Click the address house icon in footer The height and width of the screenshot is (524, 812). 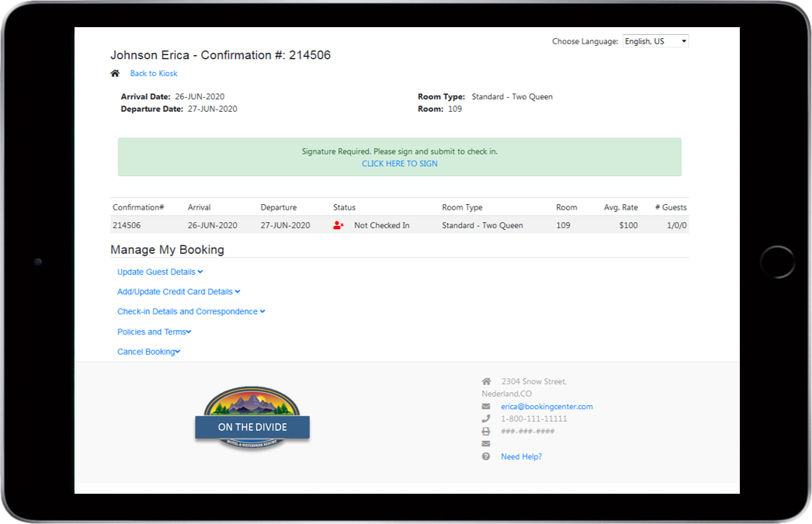[486, 382]
